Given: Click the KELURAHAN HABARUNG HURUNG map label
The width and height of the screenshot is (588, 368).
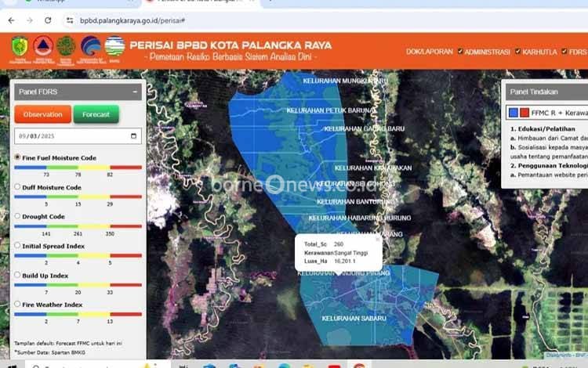Looking at the screenshot, I should pos(360,218).
